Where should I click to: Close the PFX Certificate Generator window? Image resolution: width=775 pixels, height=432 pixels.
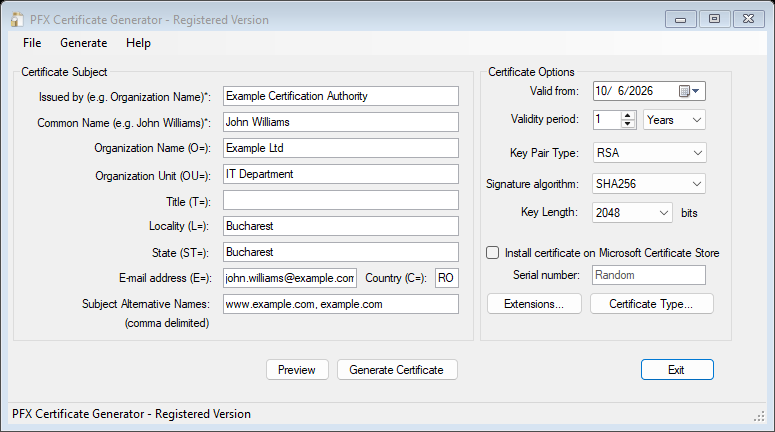748,19
